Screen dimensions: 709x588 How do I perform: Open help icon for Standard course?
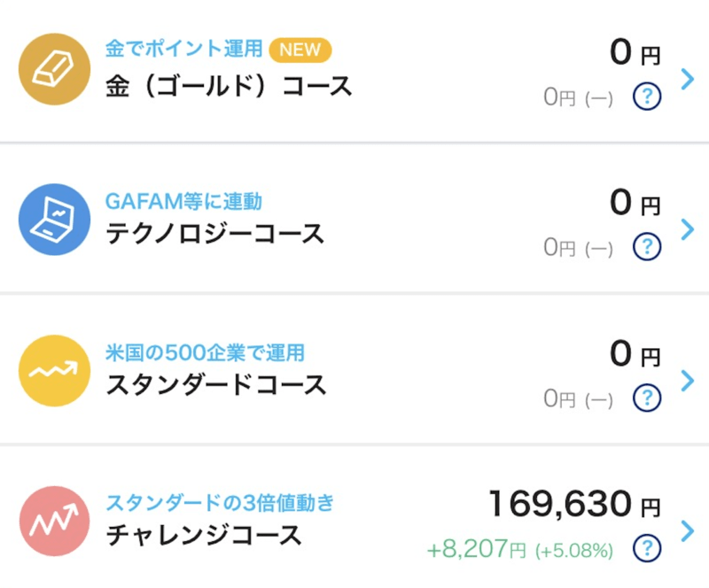pyautogui.click(x=647, y=398)
